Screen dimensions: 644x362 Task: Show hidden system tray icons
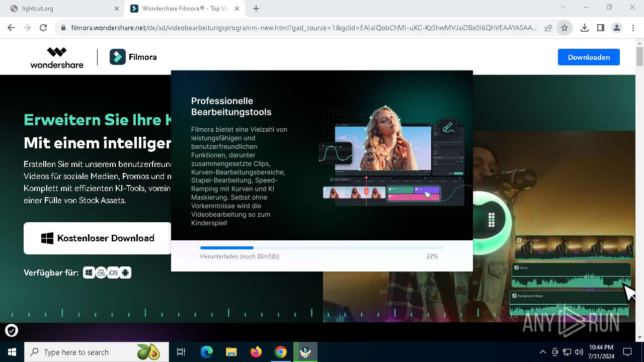(x=543, y=352)
